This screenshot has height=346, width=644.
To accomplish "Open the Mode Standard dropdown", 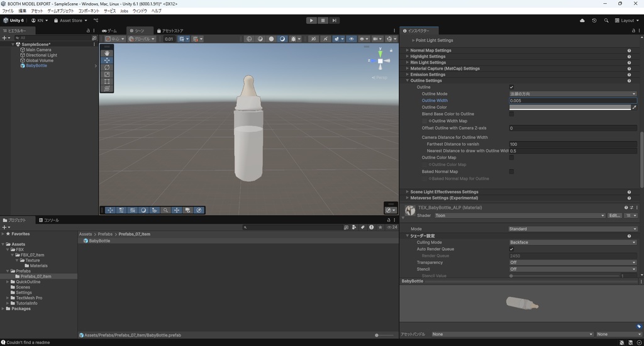I will tap(573, 229).
